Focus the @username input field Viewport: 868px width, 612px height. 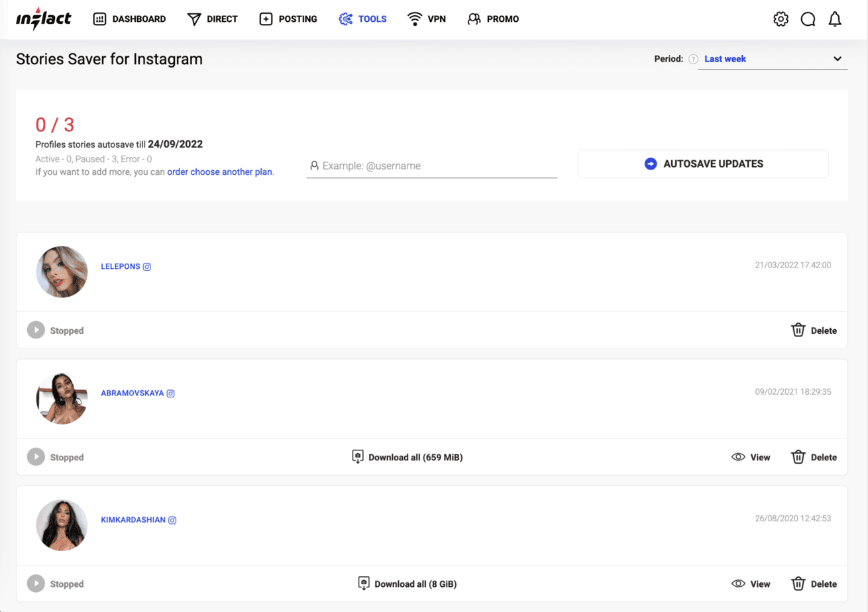click(x=437, y=166)
